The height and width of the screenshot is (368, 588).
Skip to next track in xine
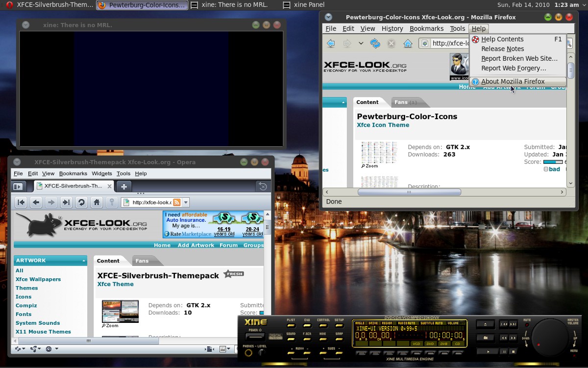[x=513, y=324]
